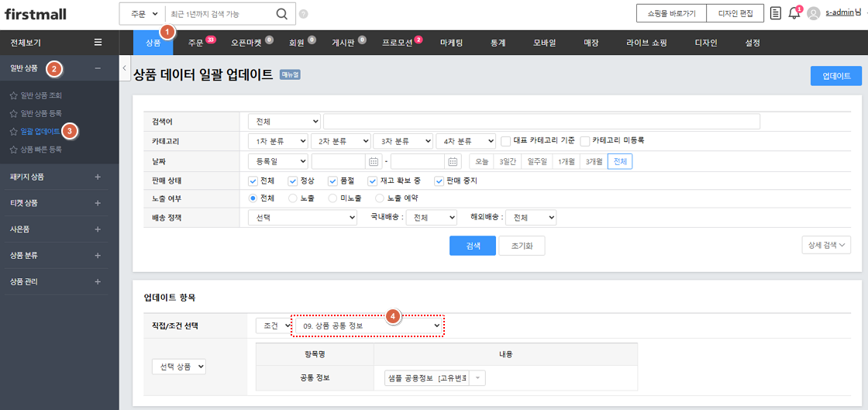Open the 1차 분류 category dropdown
This screenshot has width=868, height=410.
277,141
